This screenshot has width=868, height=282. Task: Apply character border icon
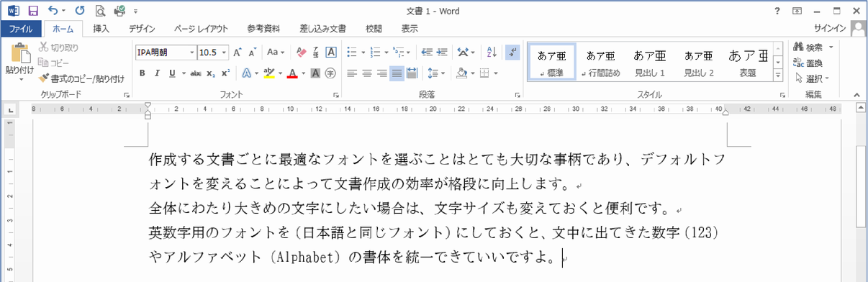(331, 53)
